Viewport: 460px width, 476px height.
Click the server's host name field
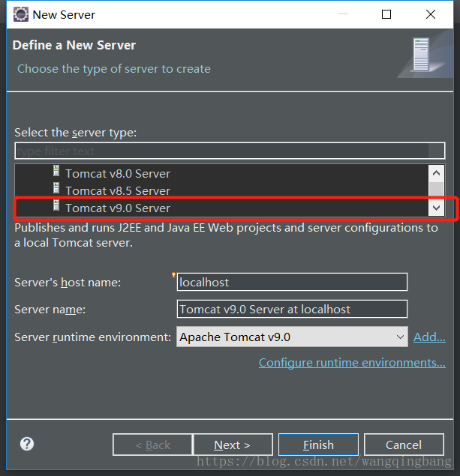click(292, 282)
